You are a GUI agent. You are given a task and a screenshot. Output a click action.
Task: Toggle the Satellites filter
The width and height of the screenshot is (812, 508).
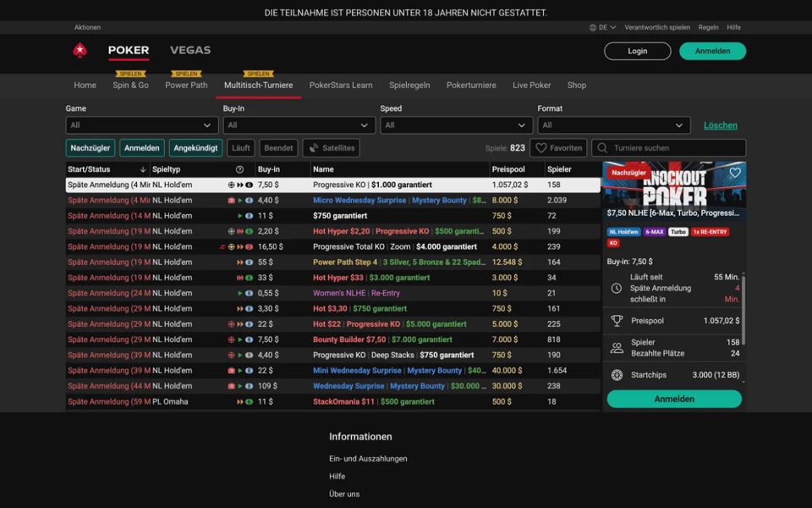point(332,147)
